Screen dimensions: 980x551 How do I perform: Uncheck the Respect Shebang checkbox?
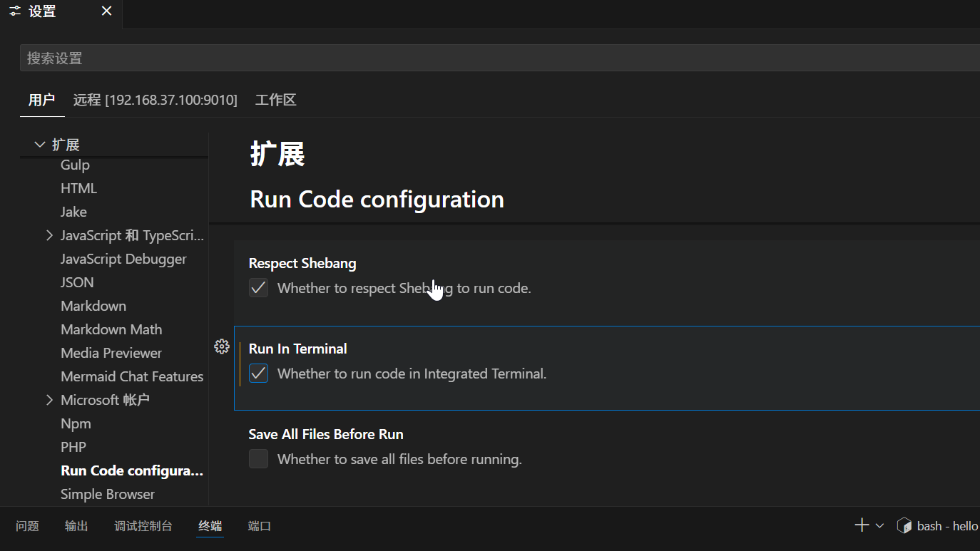(x=258, y=288)
